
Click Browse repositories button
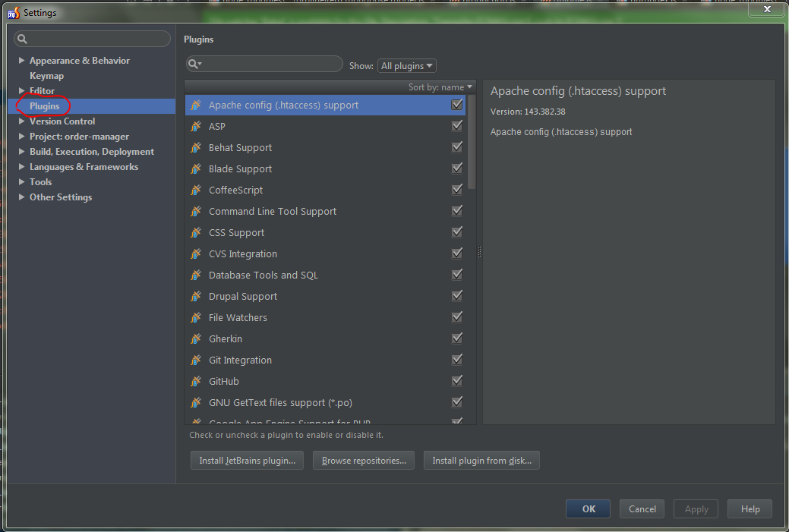(x=364, y=461)
